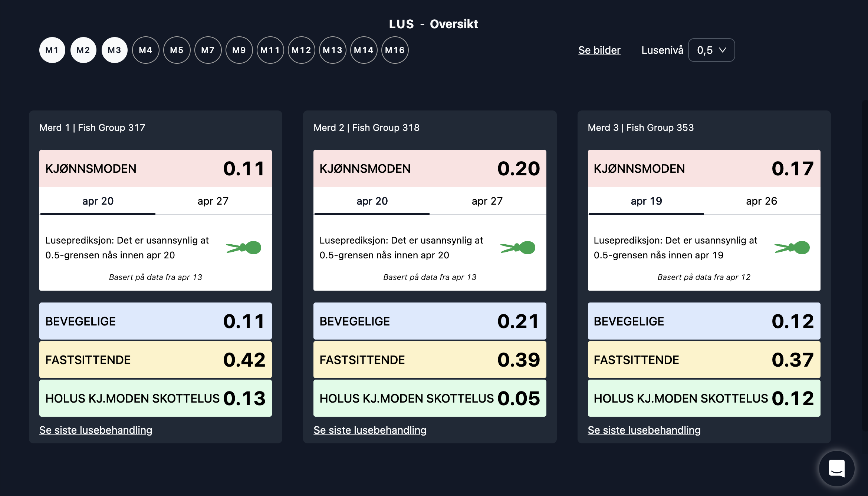Enable the M16 pen toggle
The height and width of the screenshot is (496, 868).
pos(395,50)
